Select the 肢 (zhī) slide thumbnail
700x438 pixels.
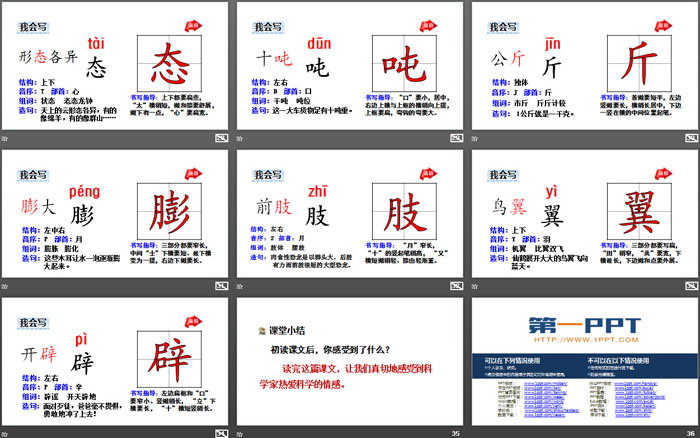point(350,214)
